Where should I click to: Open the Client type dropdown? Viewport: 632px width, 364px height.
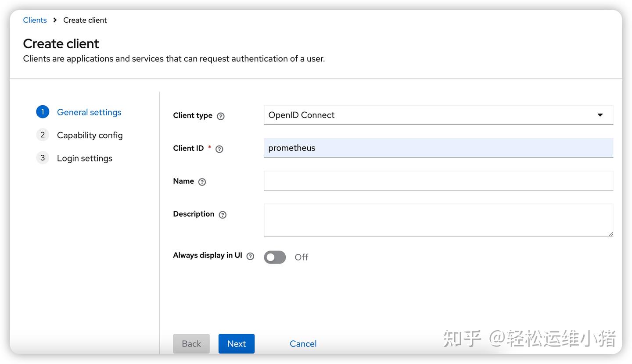coord(438,115)
